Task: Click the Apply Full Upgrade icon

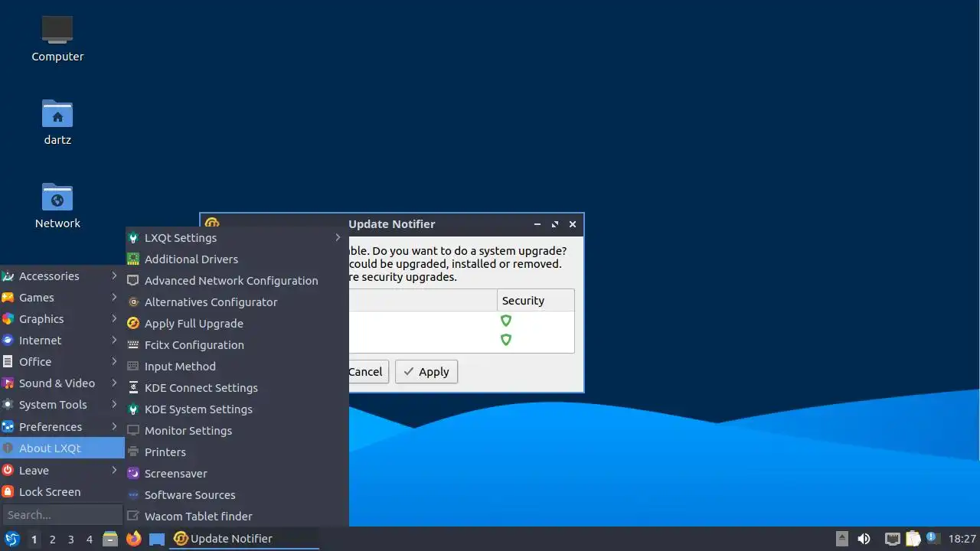Action: pyautogui.click(x=133, y=324)
